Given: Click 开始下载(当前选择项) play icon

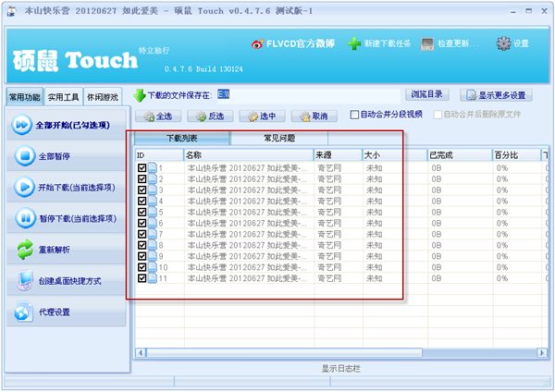Looking at the screenshot, I should pyautogui.click(x=25, y=187).
